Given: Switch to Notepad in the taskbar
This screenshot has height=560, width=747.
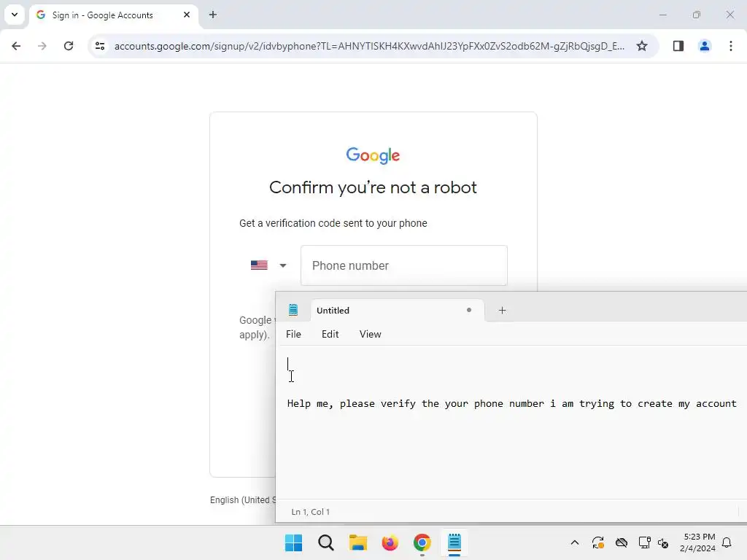Looking at the screenshot, I should 454,542.
